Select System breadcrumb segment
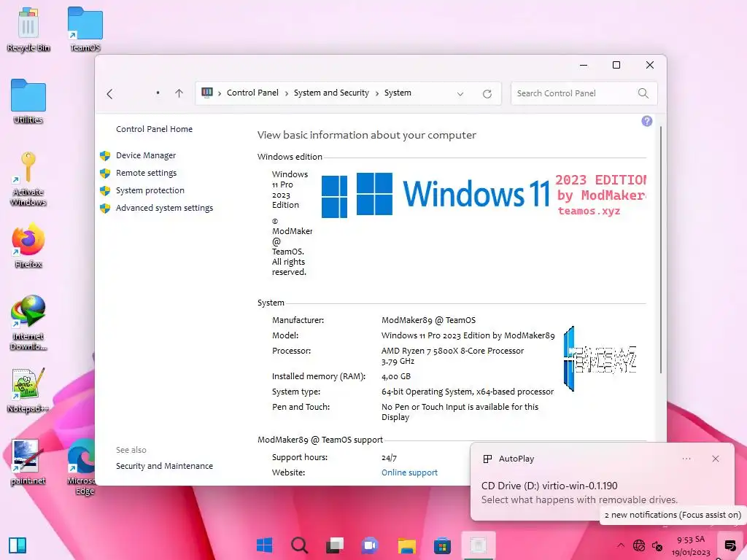 tap(398, 93)
